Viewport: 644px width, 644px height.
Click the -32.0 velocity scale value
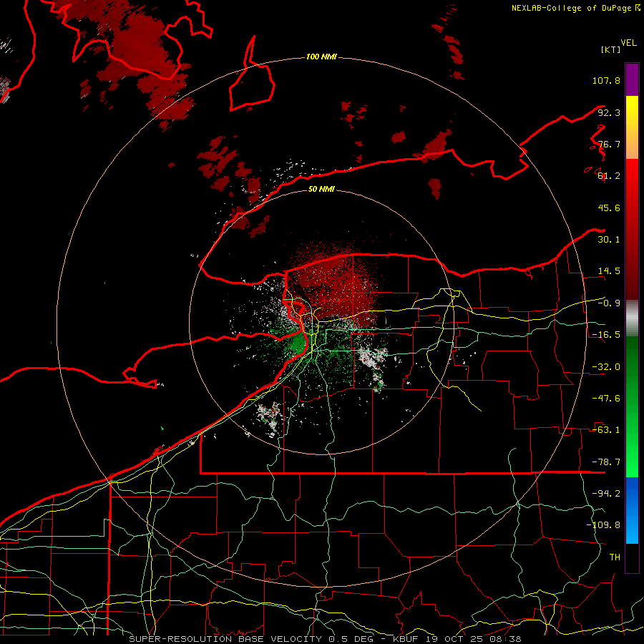click(x=606, y=367)
